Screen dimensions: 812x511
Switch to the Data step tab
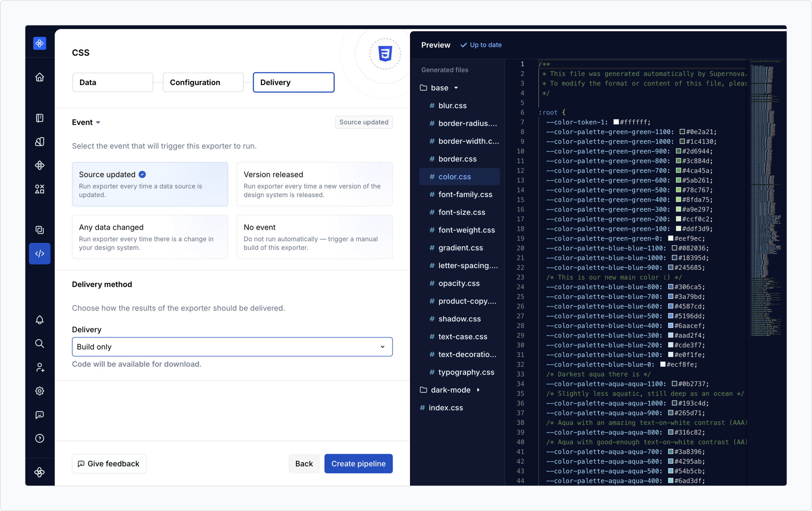113,82
